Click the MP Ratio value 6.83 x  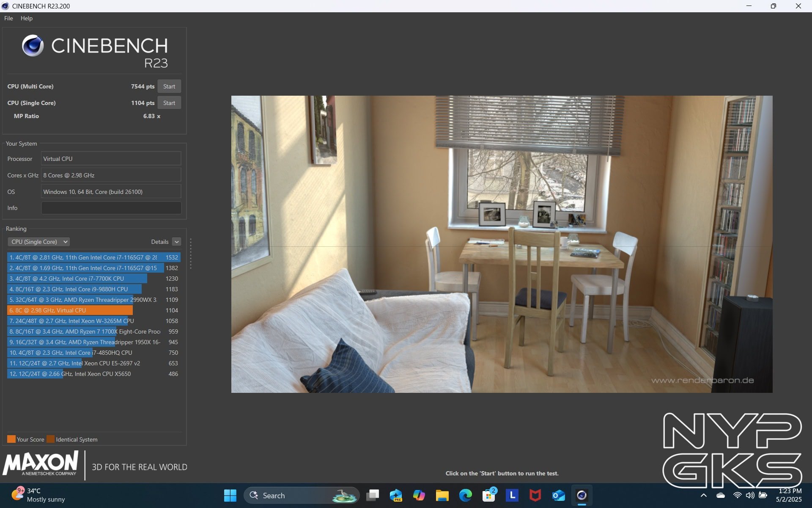tap(151, 116)
